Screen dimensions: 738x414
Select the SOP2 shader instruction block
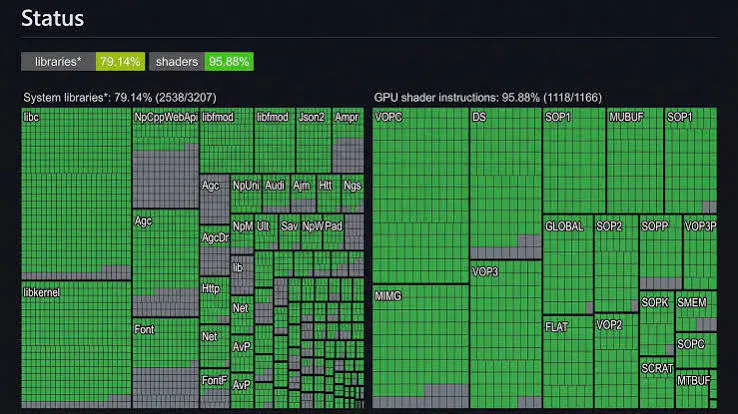pyautogui.click(x=616, y=264)
